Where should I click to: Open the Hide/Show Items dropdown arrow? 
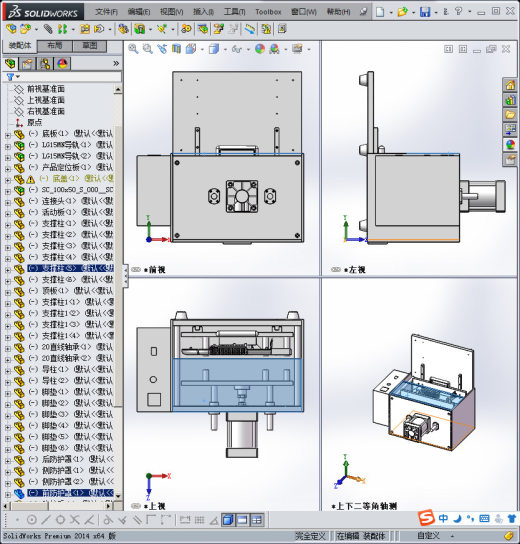point(248,49)
